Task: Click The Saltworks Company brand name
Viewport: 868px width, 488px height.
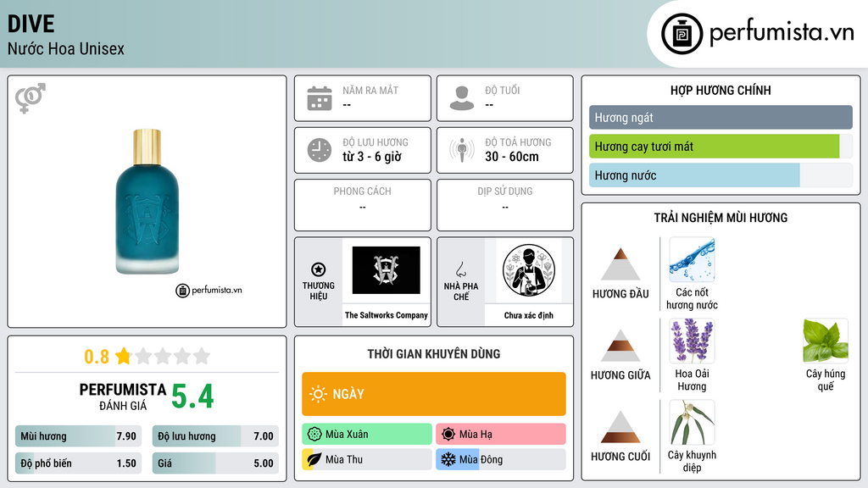Action: pos(387,315)
